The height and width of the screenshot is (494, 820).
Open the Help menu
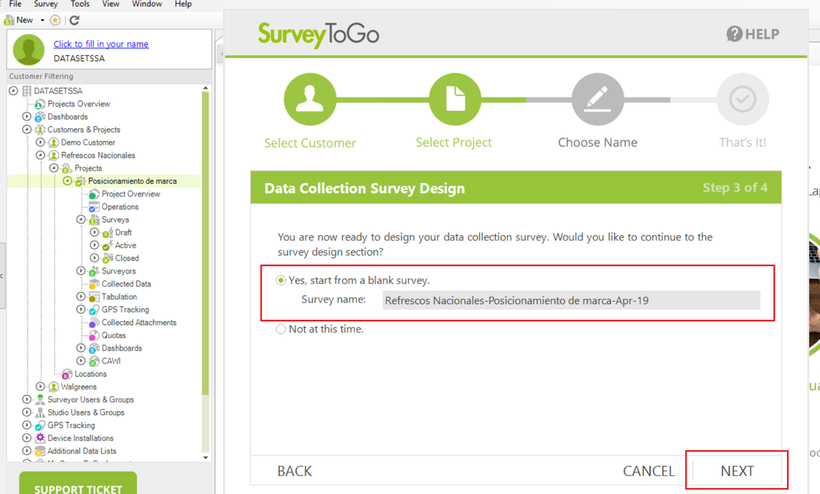click(x=183, y=4)
